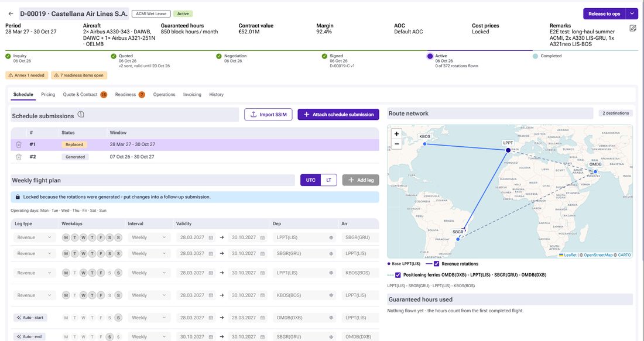Click the KBOS marker on the map
Screen dimensions: 644x341
tap(424, 144)
